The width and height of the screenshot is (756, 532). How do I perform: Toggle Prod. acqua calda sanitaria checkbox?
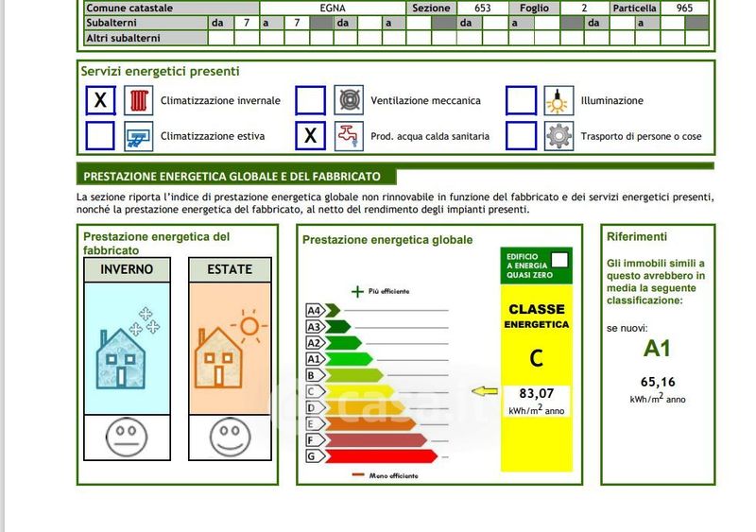coord(311,136)
